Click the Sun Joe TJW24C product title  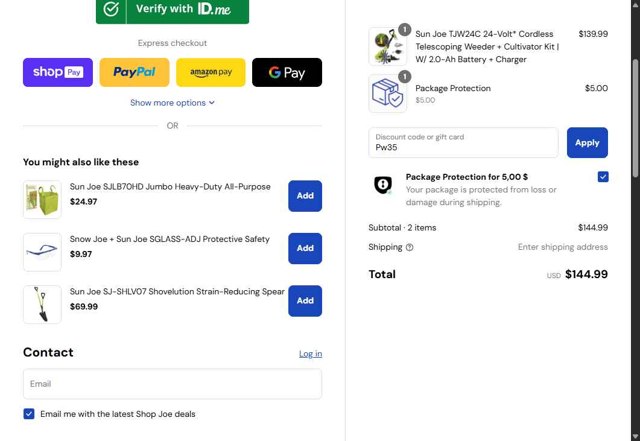487,47
